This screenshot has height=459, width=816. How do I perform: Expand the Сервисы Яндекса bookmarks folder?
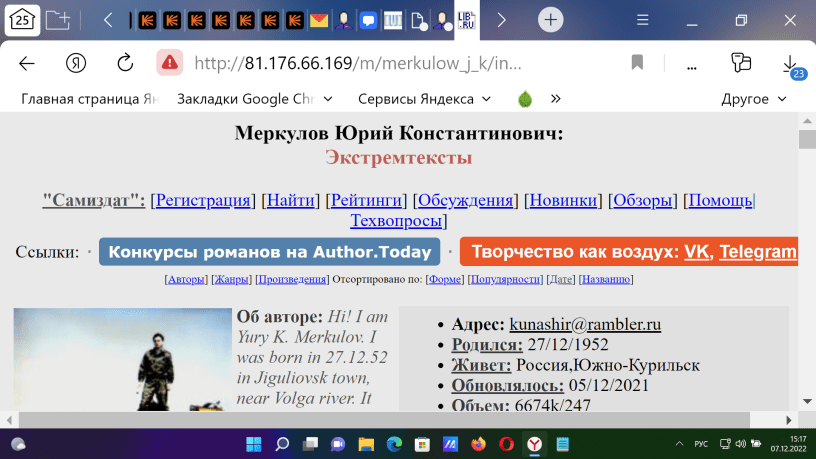424,98
